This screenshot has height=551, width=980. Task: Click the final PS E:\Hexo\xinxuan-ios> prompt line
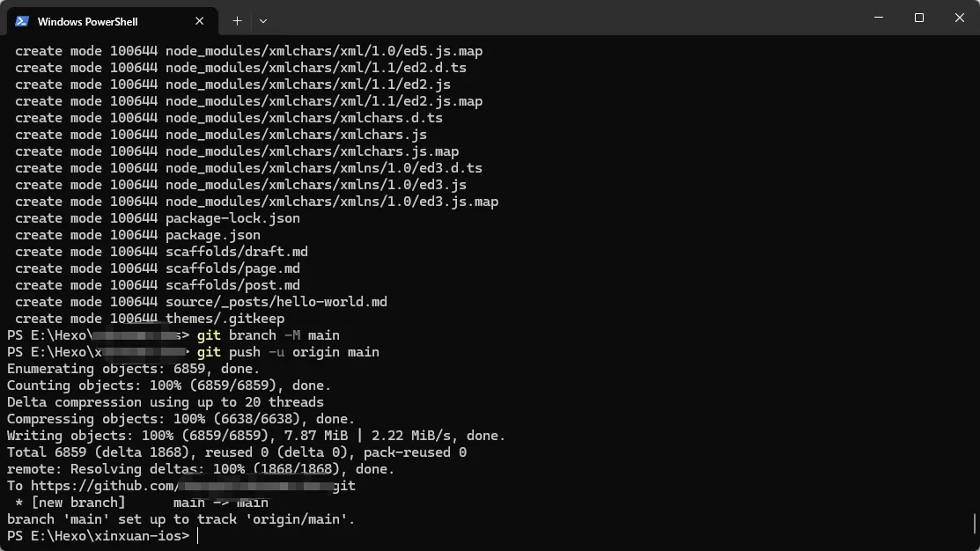[x=98, y=536]
